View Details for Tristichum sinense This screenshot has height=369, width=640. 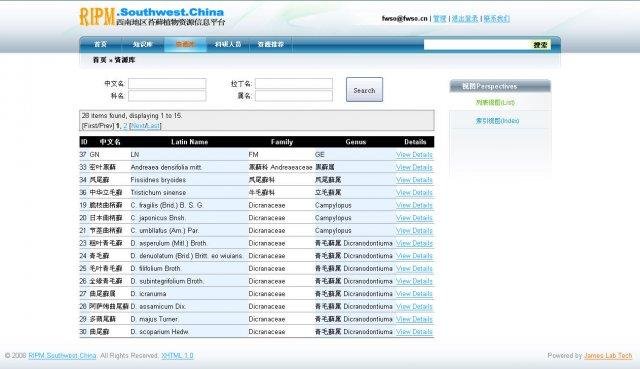414,193
